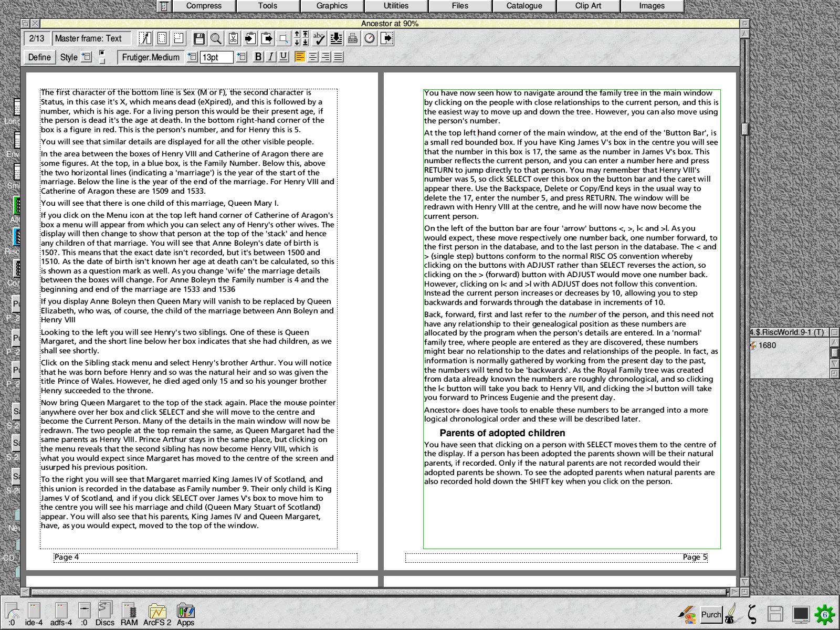Toggle Bold text formatting
Image resolution: width=840 pixels, height=630 pixels.
(x=258, y=57)
